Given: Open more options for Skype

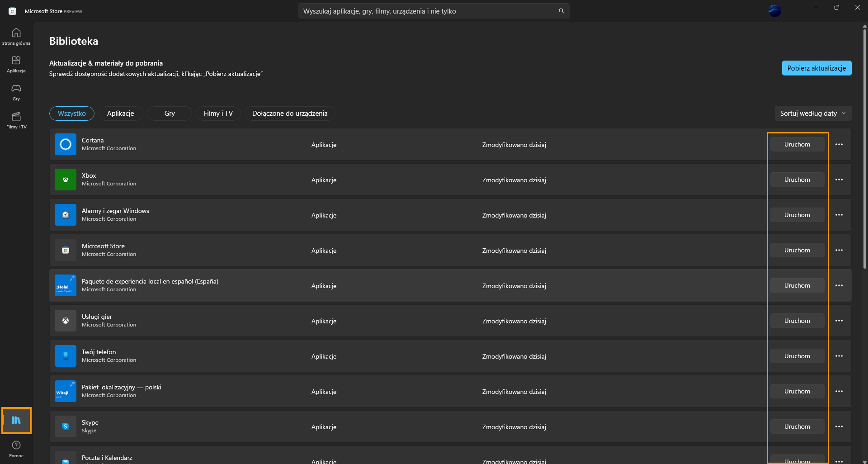Looking at the screenshot, I should 839,426.
